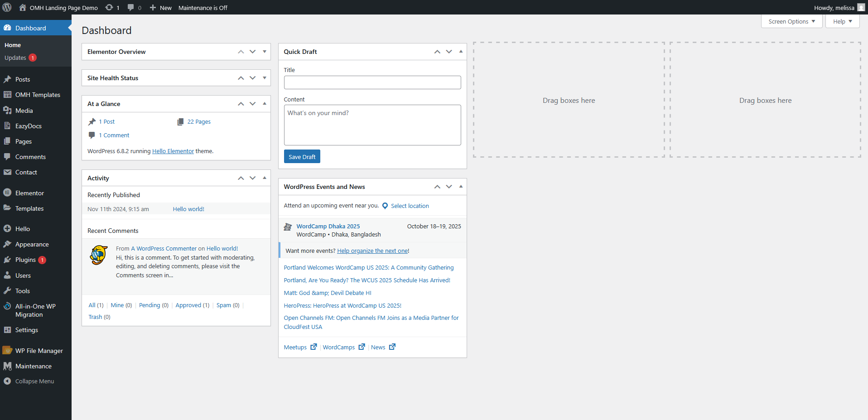Viewport: 868px width, 420px height.
Task: Open the Plugins menu in sidebar
Action: point(25,260)
